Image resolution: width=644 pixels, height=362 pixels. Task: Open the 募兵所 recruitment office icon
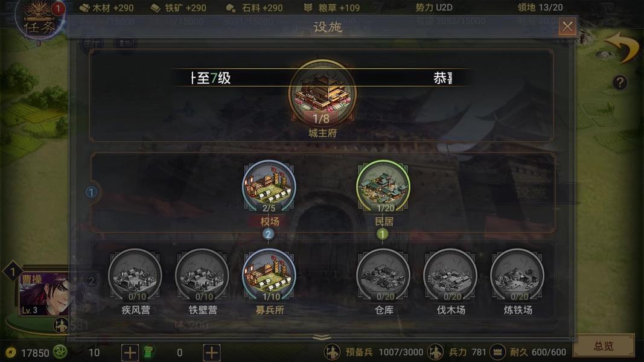tap(269, 275)
